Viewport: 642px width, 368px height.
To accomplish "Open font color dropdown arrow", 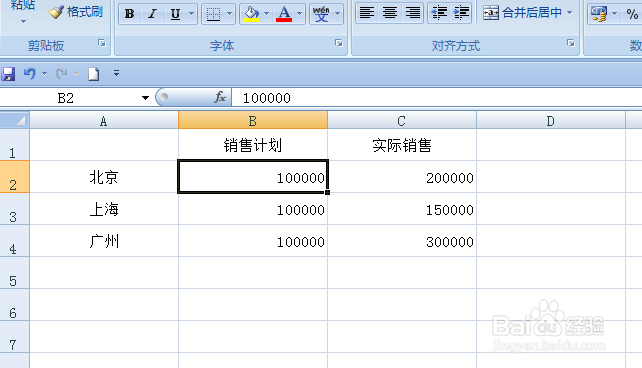I will click(300, 14).
